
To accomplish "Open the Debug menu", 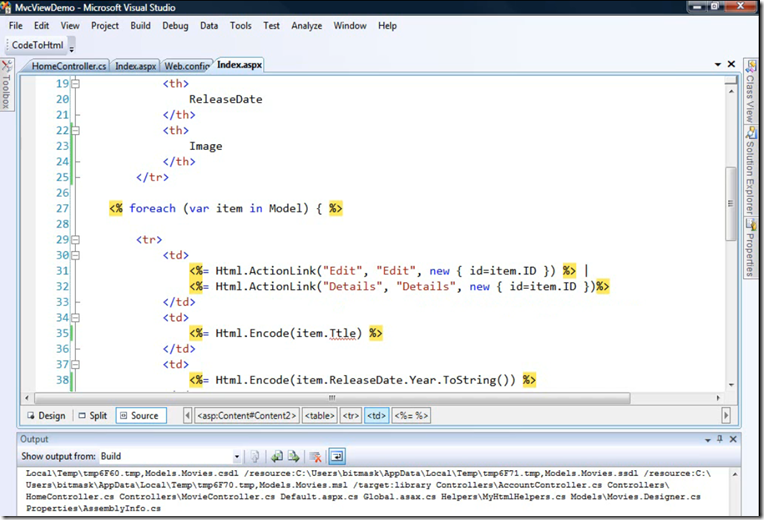I will (175, 26).
